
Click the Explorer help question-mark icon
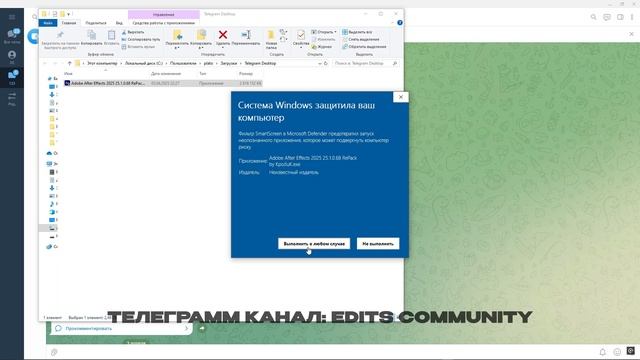point(400,23)
